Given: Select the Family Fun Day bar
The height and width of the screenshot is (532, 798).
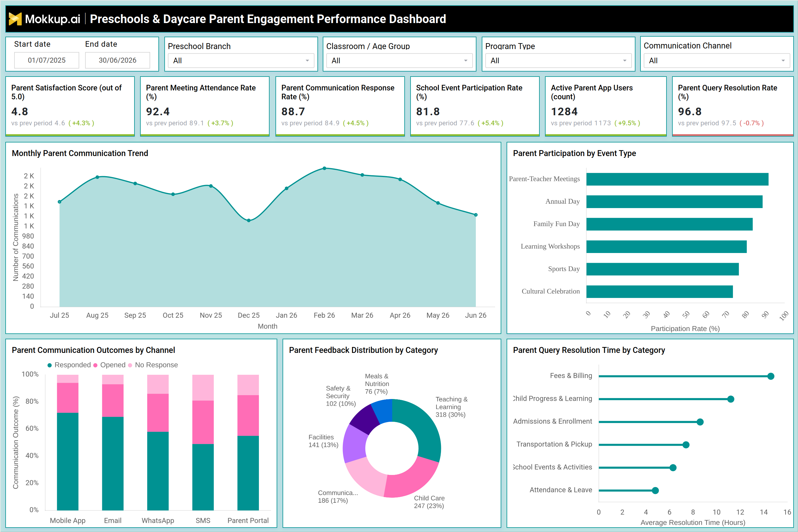Looking at the screenshot, I should tap(669, 224).
